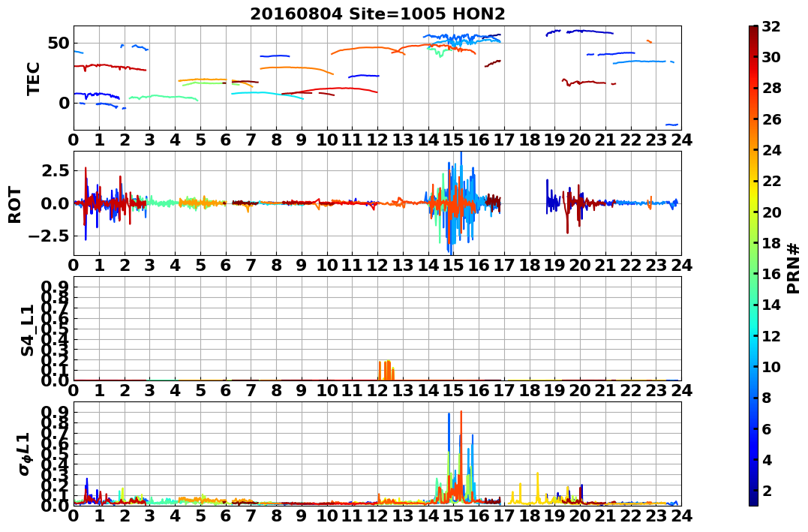Click the −2.5 tick on the ROT axis
This screenshot has height=532, width=808.
47,236
